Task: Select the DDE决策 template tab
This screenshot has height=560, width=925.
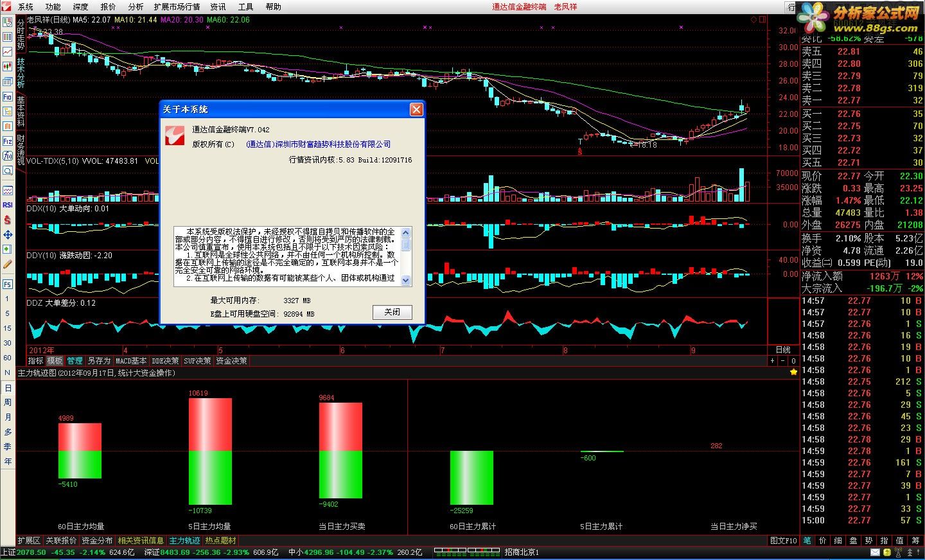Action: pos(165,361)
